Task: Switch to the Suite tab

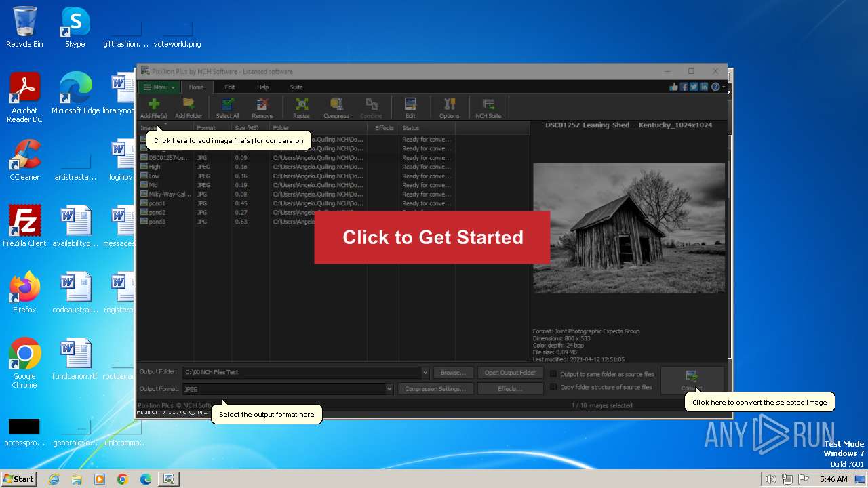Action: [x=296, y=87]
